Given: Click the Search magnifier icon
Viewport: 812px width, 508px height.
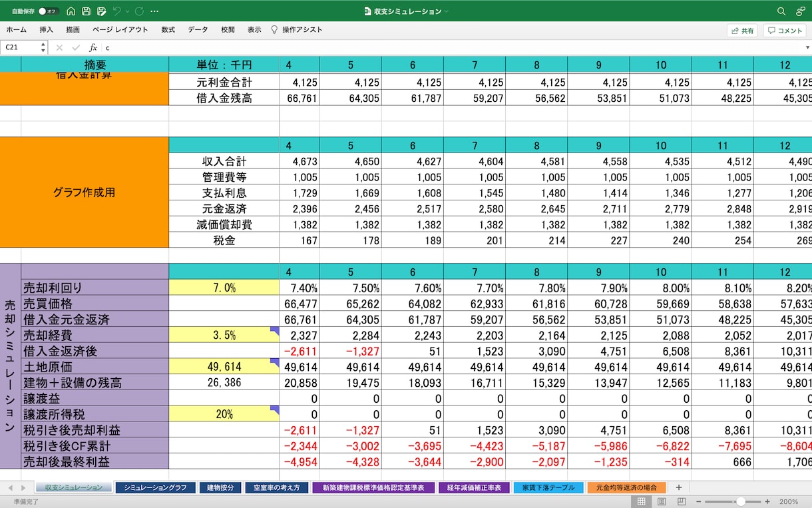Looking at the screenshot, I should click(x=782, y=11).
